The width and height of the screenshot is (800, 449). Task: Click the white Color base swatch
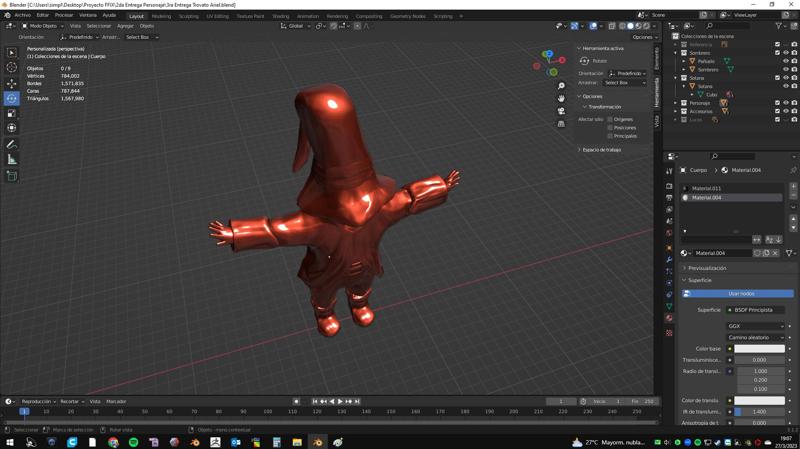pos(760,348)
